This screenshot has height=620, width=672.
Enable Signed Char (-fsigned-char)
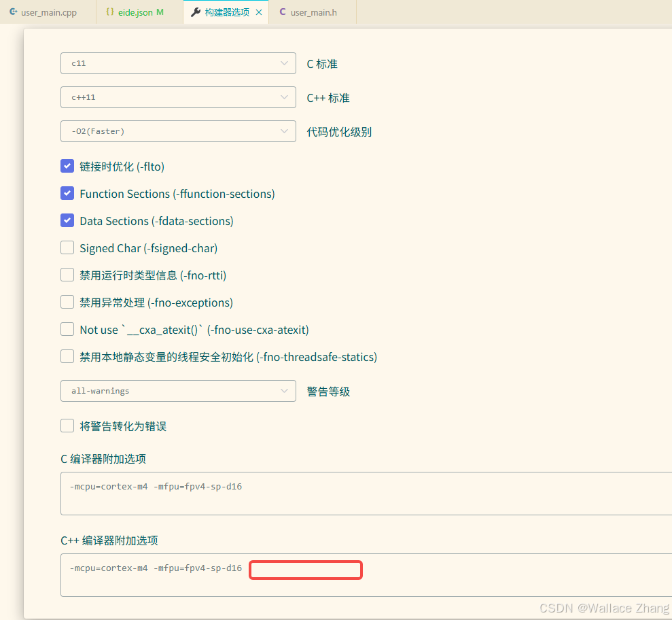67,248
